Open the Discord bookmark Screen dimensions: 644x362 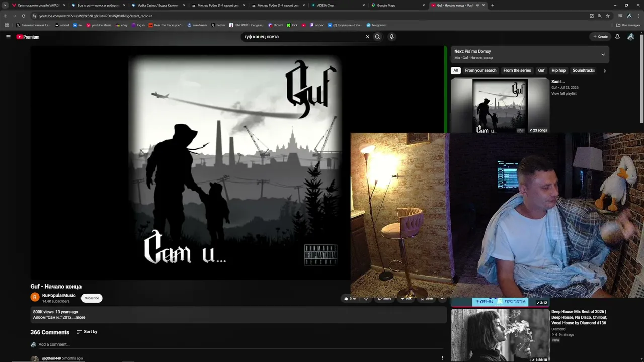pos(275,25)
